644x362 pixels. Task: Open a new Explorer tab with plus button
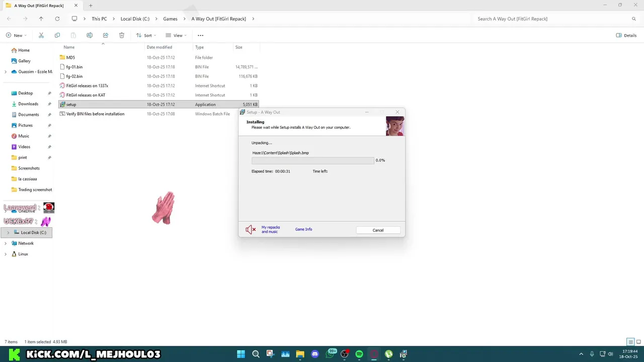click(91, 6)
